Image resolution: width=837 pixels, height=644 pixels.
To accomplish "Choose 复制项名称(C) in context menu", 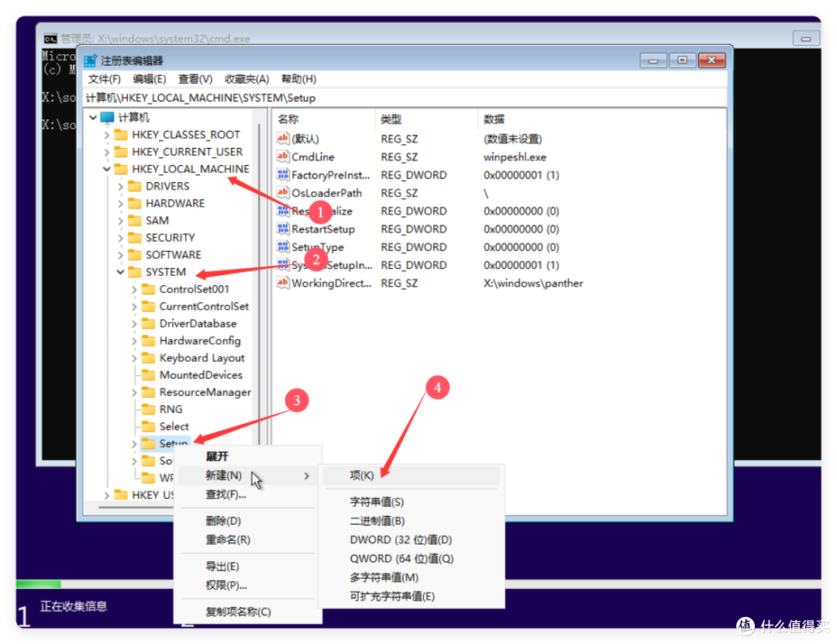I will tap(248, 611).
